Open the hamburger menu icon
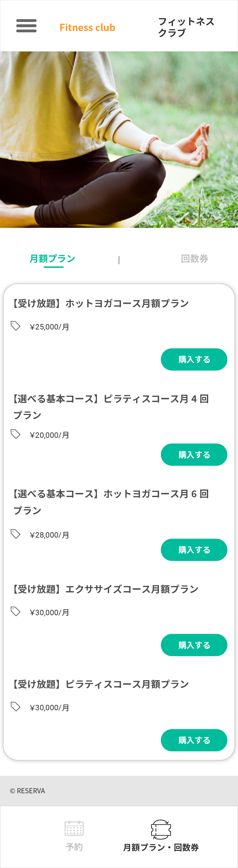Screen dimensions: 238x868 (x=26, y=26)
